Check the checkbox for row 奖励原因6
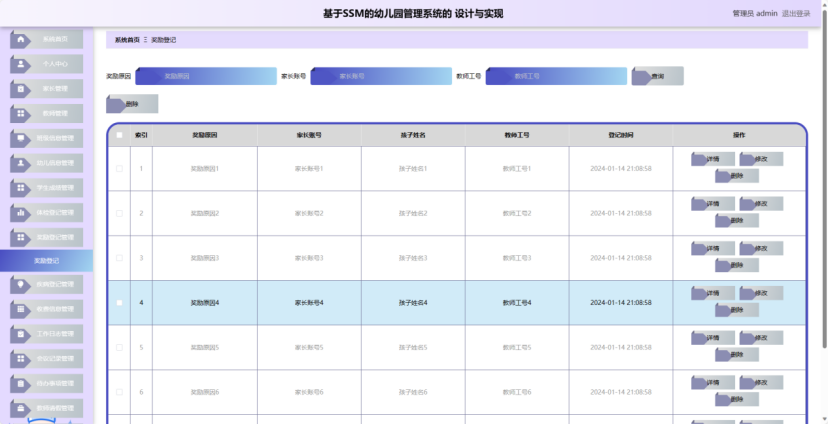 (x=119, y=392)
